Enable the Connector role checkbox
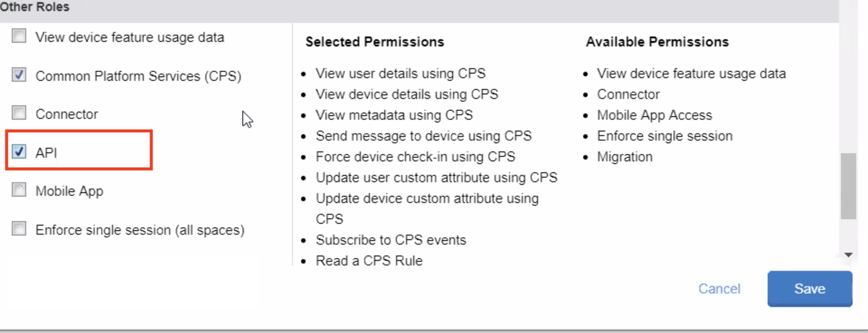 pos(19,113)
